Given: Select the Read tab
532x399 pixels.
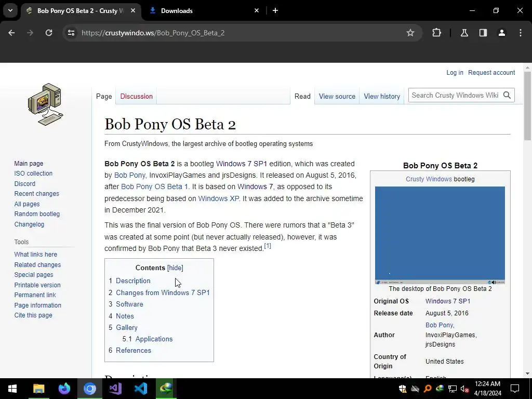Looking at the screenshot, I should 302,96.
